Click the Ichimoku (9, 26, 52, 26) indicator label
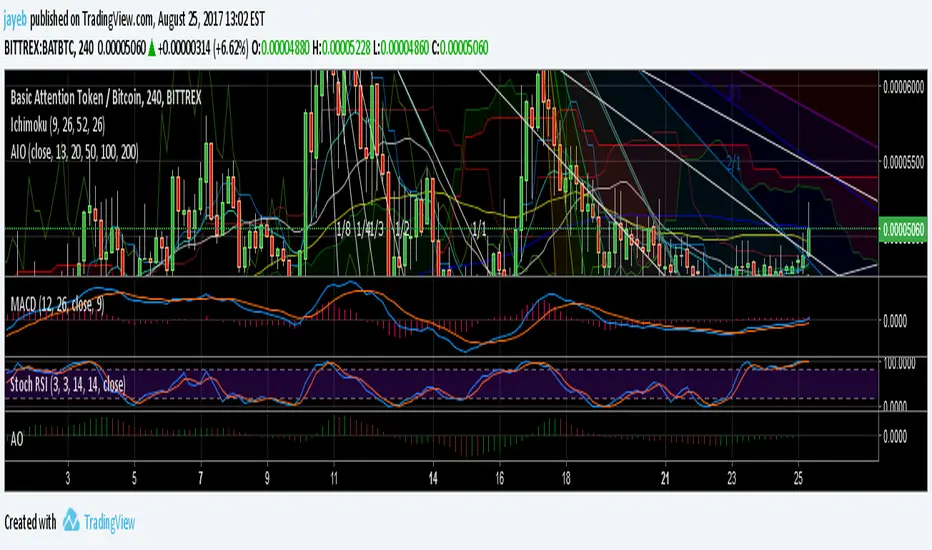 click(58, 124)
